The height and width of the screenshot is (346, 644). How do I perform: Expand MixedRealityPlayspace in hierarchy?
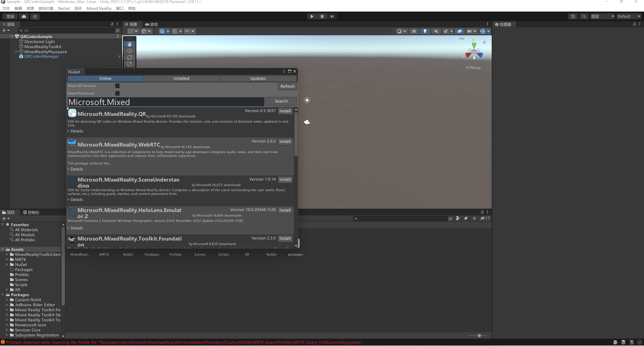16,52
